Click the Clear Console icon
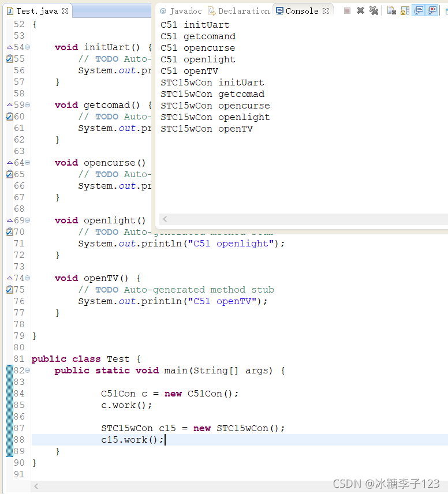This screenshot has width=448, height=494. (x=391, y=11)
